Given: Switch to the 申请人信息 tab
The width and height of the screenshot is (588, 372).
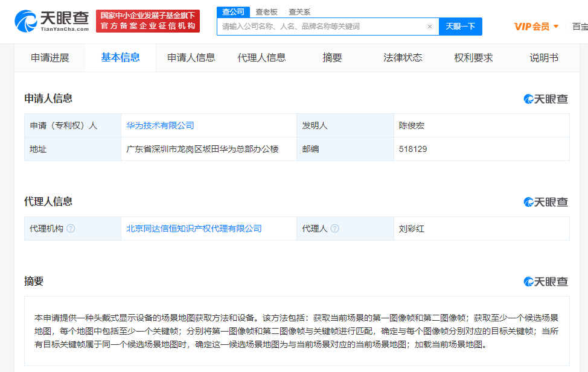Looking at the screenshot, I should 191,58.
